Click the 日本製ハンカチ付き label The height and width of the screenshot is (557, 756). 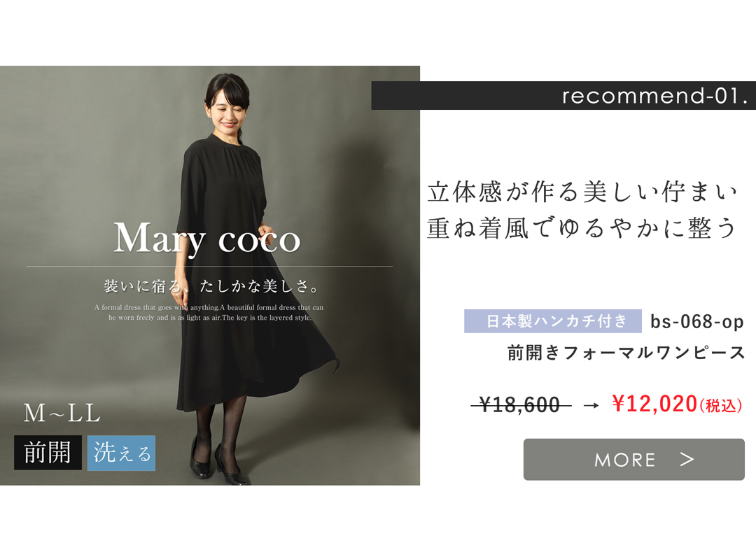click(x=552, y=321)
